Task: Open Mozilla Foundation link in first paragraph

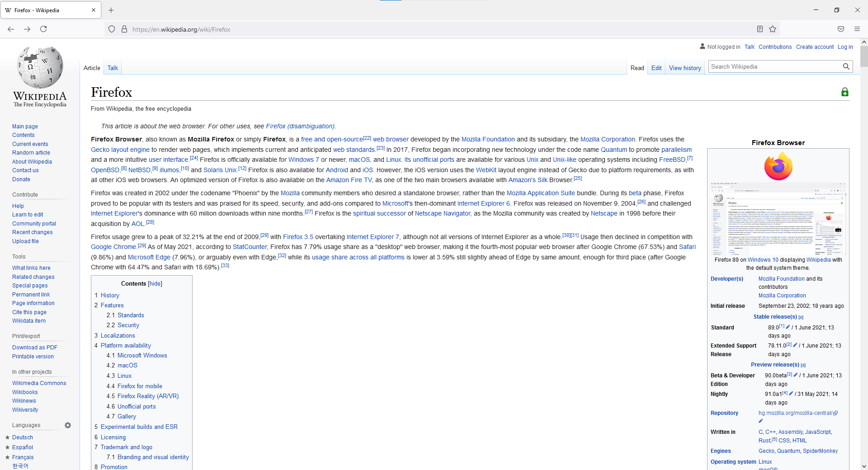Action: (488, 139)
